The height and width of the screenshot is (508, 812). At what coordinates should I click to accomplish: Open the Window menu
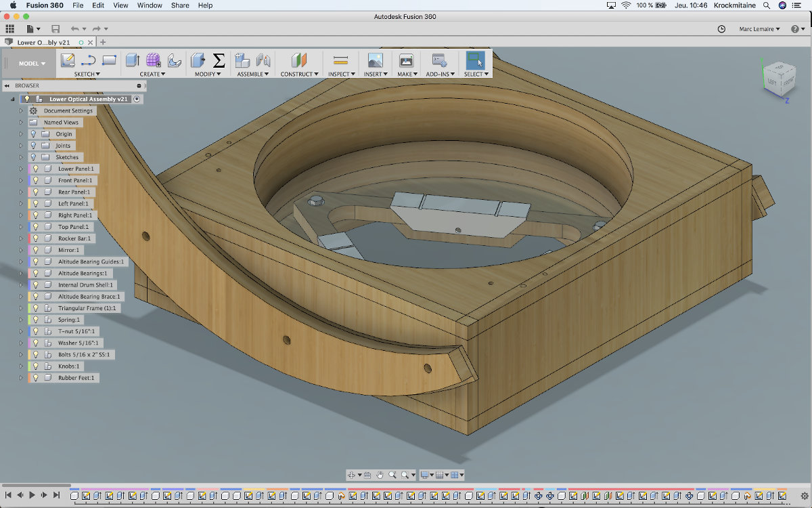tap(150, 5)
